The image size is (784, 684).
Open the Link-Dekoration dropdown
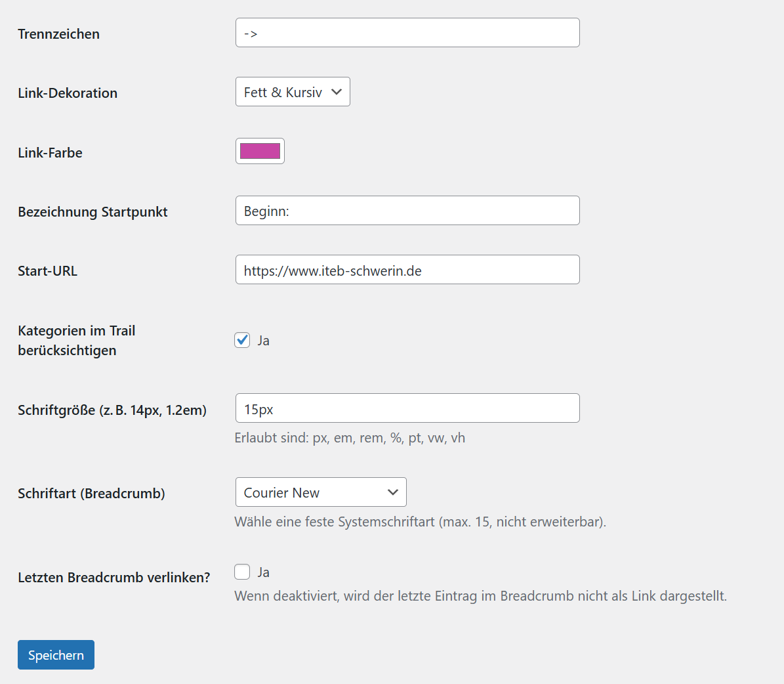(293, 92)
